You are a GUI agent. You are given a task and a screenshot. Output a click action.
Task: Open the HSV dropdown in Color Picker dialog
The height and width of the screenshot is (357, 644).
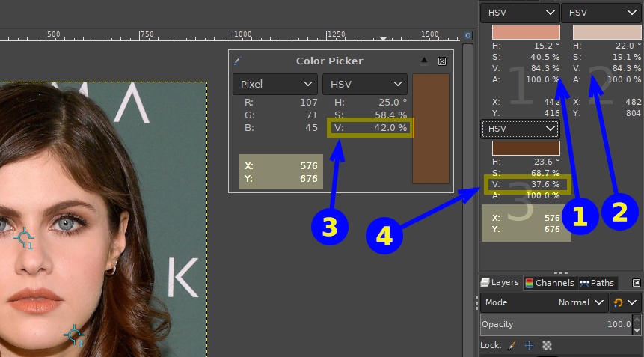click(x=364, y=85)
